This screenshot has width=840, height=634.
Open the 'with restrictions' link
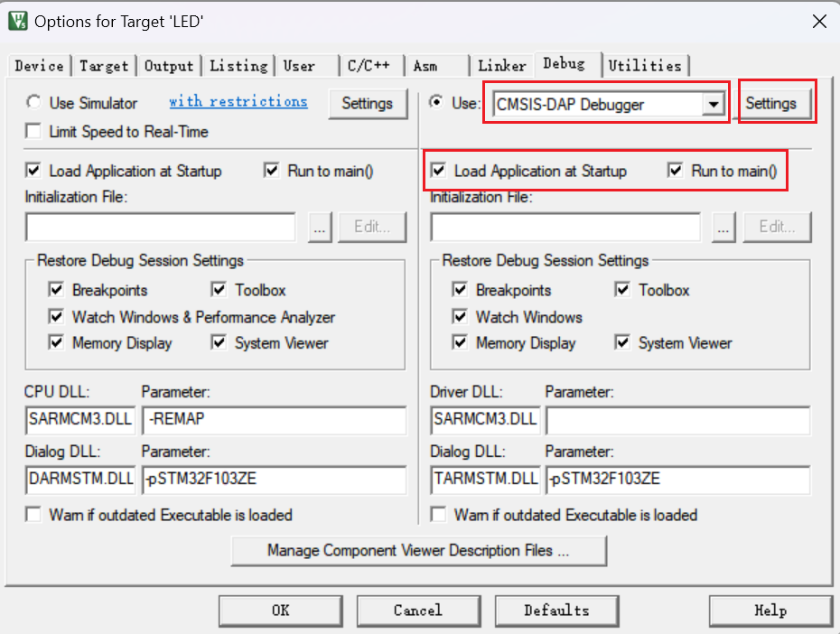click(238, 101)
